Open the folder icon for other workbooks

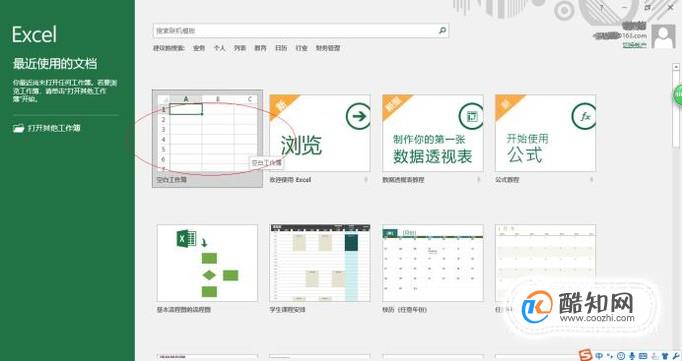[x=18, y=128]
